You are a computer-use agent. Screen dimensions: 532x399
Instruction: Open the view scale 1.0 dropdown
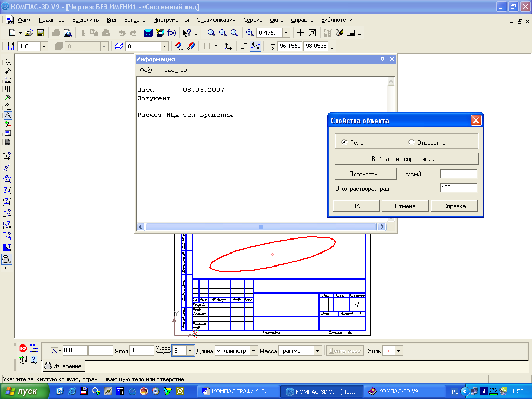click(x=44, y=46)
